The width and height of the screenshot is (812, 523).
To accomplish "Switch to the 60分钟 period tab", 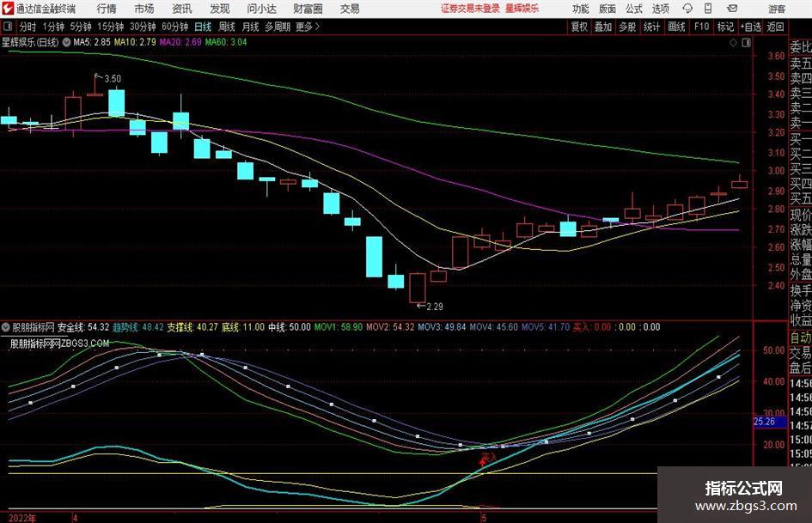I will point(174,27).
